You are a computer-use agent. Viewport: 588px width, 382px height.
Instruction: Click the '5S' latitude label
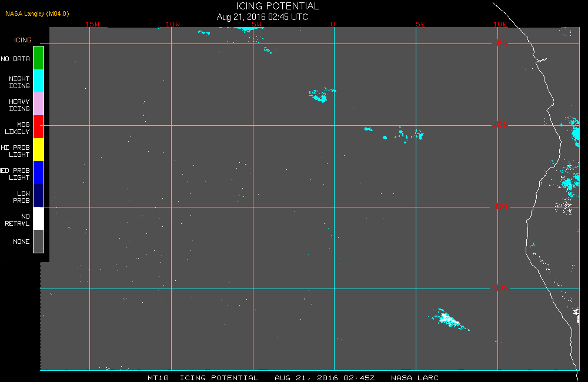point(503,43)
